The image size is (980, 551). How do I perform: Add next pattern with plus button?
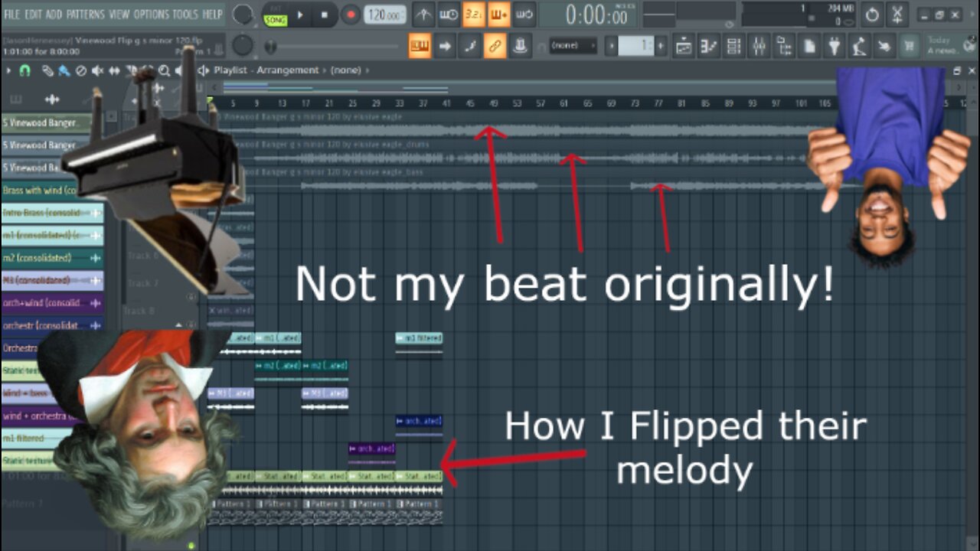[661, 46]
